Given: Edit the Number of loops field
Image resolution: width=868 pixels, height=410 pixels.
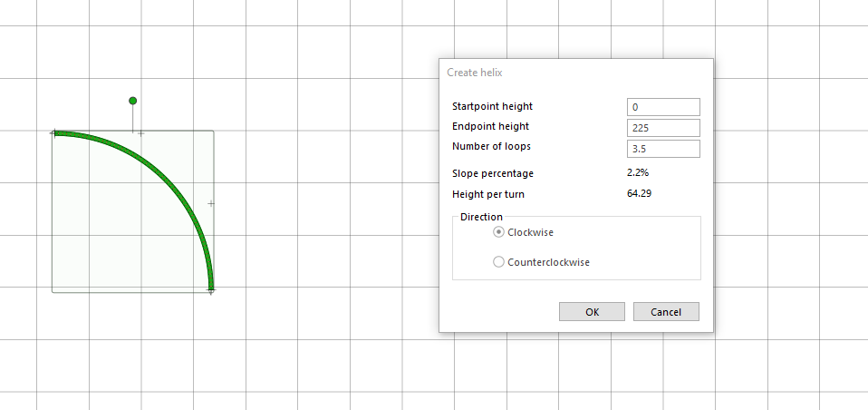Looking at the screenshot, I should (x=663, y=149).
